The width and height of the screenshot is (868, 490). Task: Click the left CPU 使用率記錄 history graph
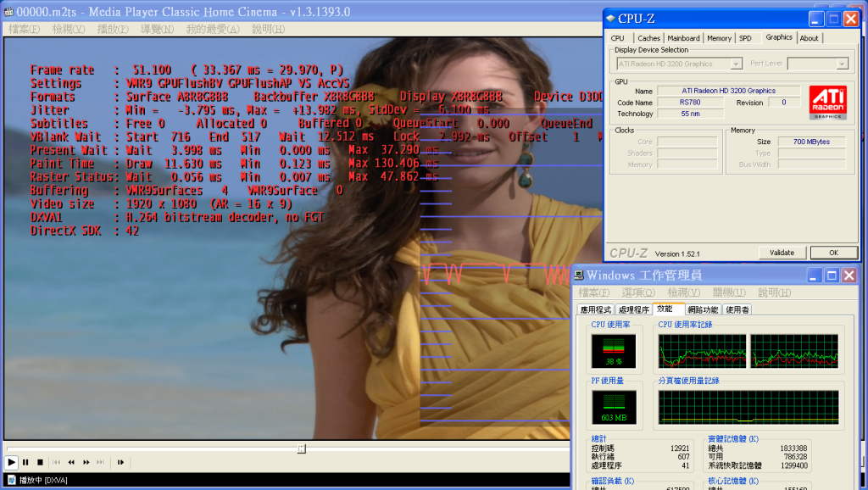[702, 351]
